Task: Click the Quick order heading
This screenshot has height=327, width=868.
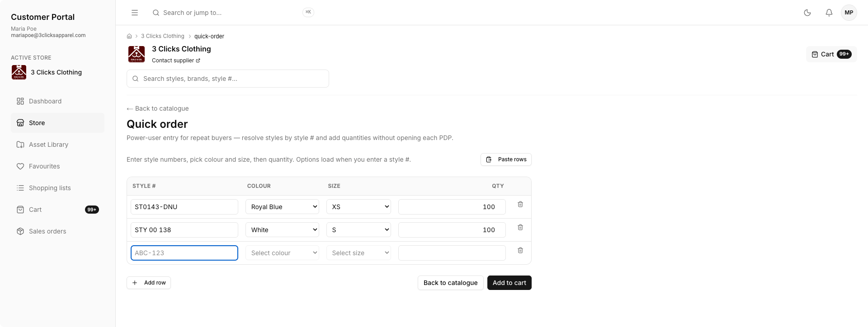Action: tap(157, 124)
